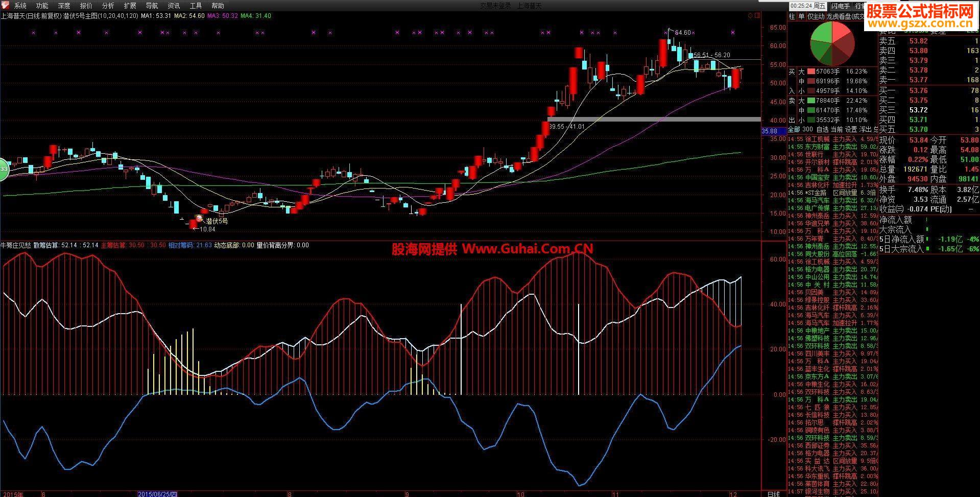Click the 5日净流入额 row
The height and width of the screenshot is (497, 980).
coord(929,239)
